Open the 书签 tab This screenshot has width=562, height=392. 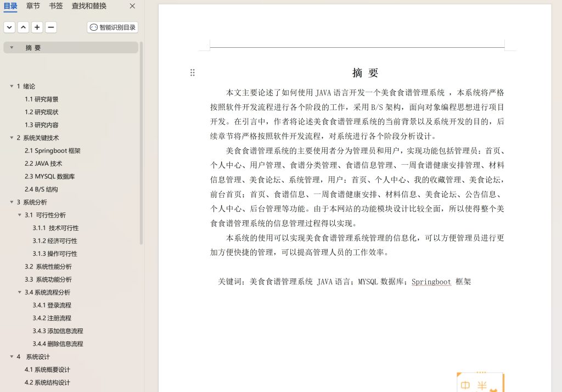coord(56,6)
